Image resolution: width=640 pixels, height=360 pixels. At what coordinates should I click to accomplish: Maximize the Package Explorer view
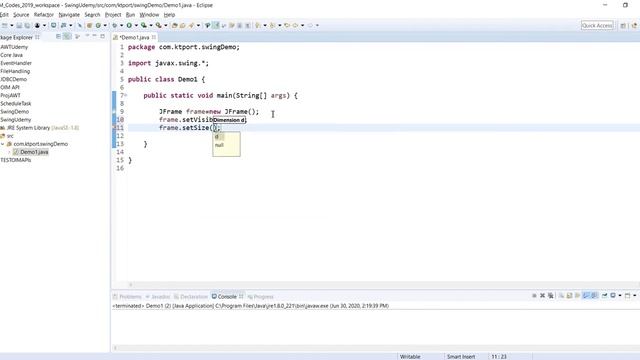point(102,36)
